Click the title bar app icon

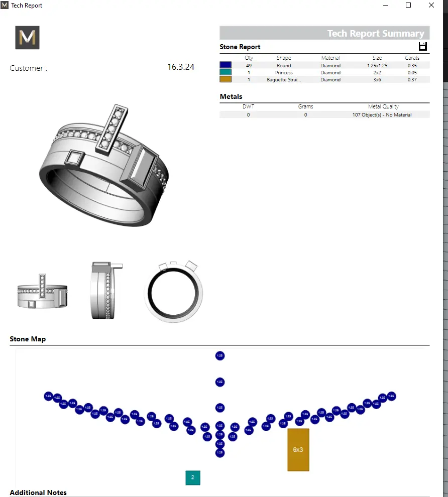[x=5, y=6]
